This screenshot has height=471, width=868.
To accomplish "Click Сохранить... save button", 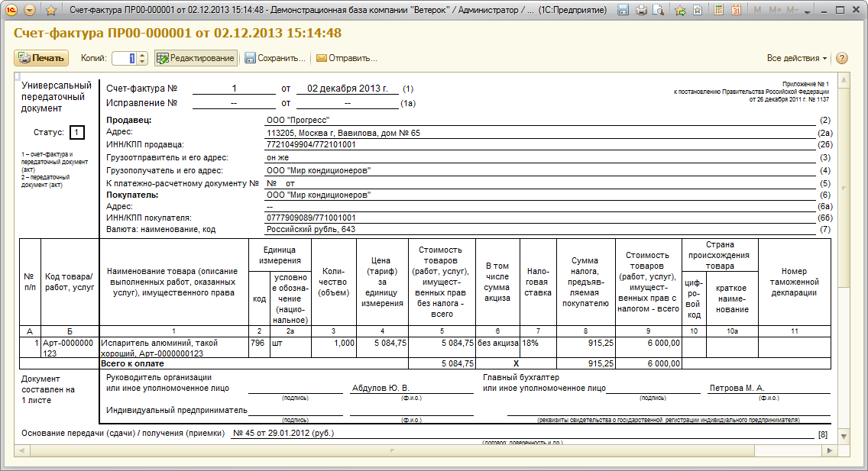I will pos(275,58).
